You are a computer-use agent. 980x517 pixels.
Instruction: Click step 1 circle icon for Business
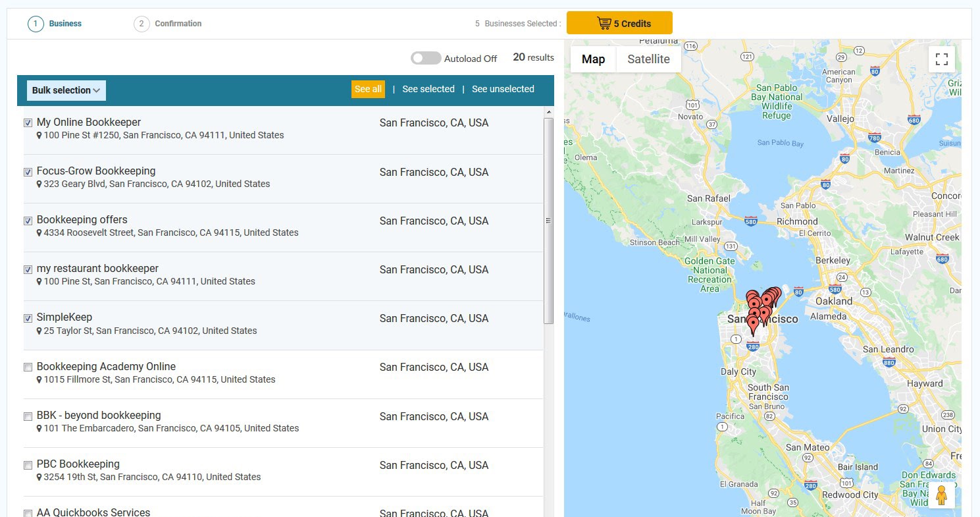click(36, 24)
